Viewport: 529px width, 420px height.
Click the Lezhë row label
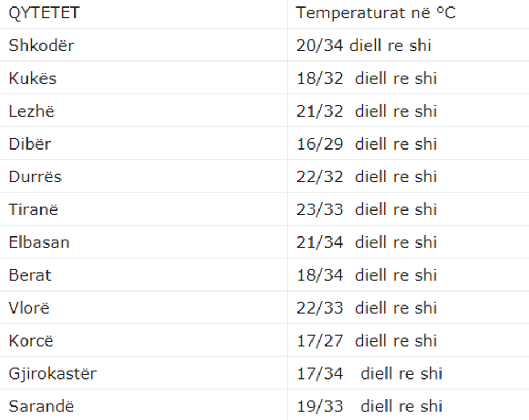coord(31,111)
